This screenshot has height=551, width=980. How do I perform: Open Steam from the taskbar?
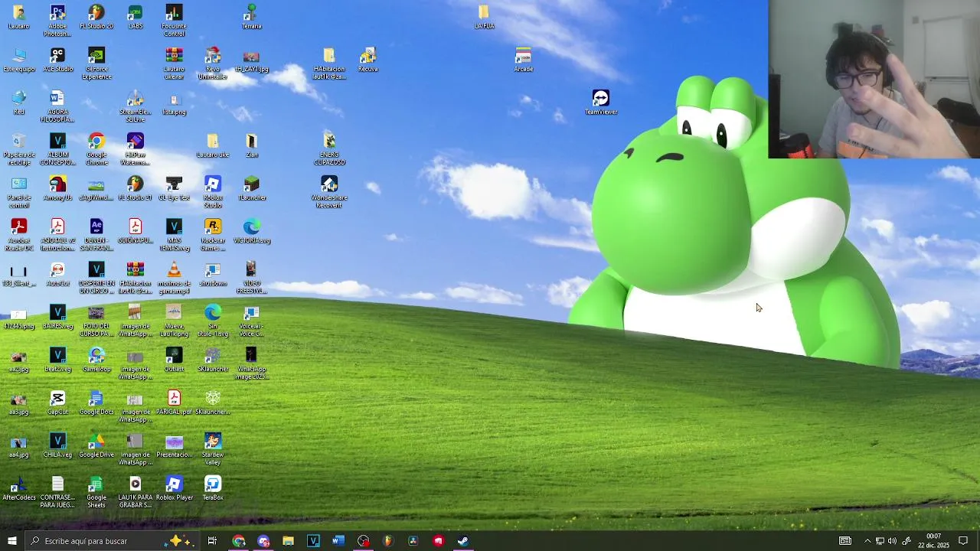tap(463, 541)
